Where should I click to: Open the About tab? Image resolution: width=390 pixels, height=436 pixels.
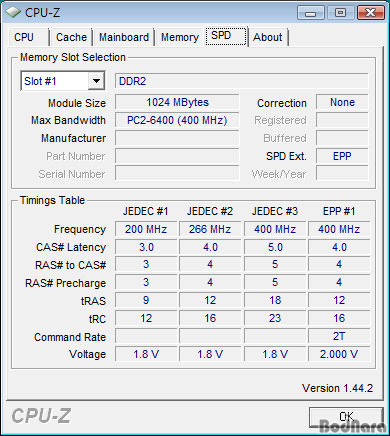[x=268, y=37]
